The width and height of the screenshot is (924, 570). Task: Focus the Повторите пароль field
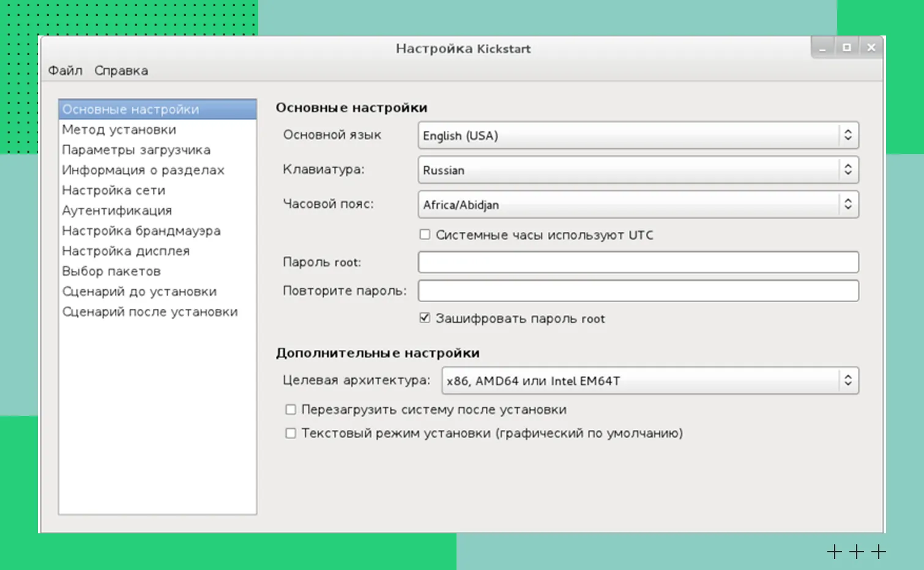pyautogui.click(x=638, y=291)
